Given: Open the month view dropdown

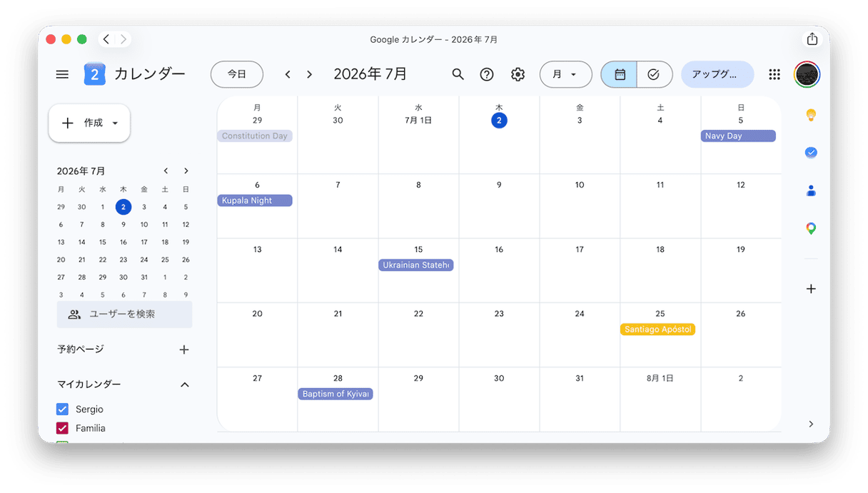Looking at the screenshot, I should tap(565, 74).
